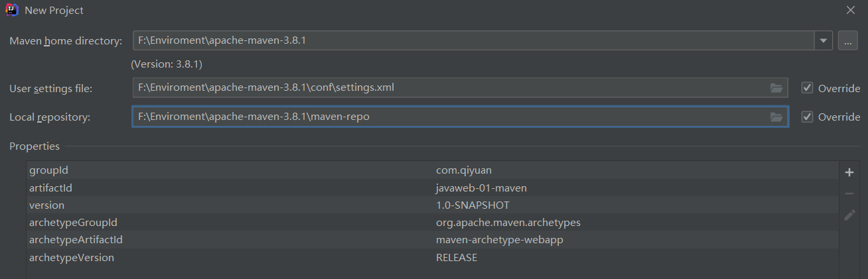Click the Maven home directory label
The height and width of the screenshot is (279, 868).
(66, 41)
